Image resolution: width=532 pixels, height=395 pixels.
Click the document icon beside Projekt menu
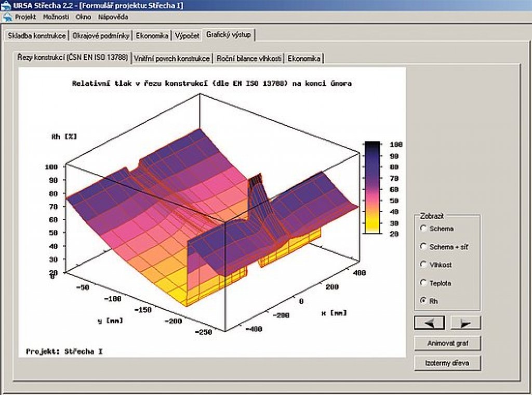[7, 17]
